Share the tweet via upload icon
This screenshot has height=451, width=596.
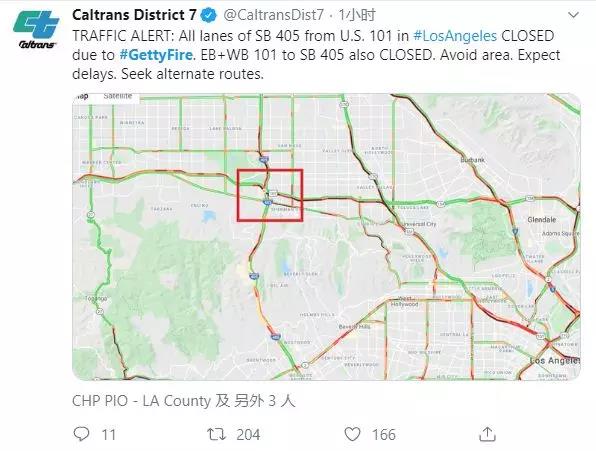(487, 434)
